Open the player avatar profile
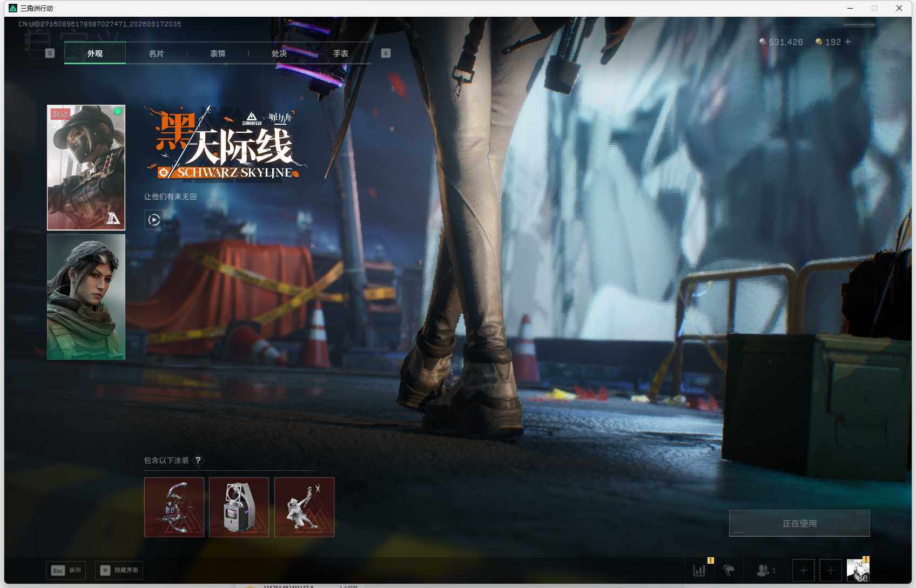Viewport: 916px width, 588px height. pyautogui.click(x=858, y=570)
